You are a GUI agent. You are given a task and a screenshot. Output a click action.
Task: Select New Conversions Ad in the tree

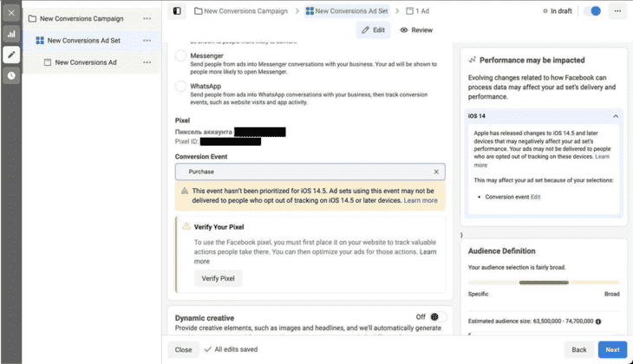(86, 62)
